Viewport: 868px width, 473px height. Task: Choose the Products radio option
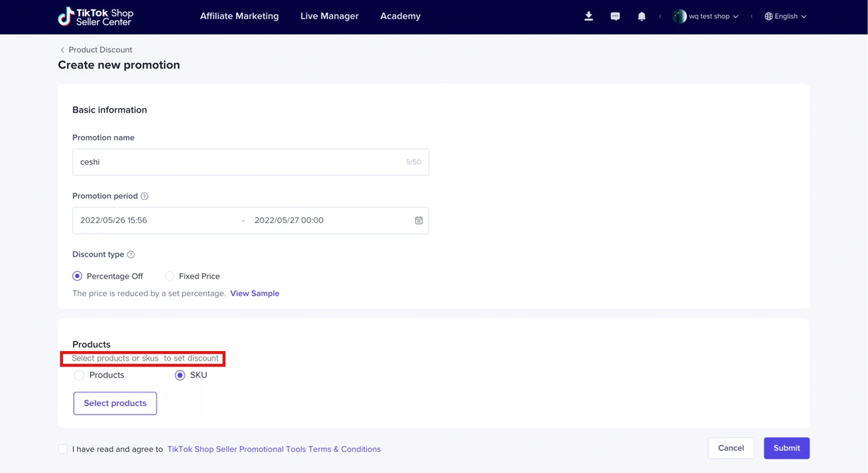tap(80, 375)
